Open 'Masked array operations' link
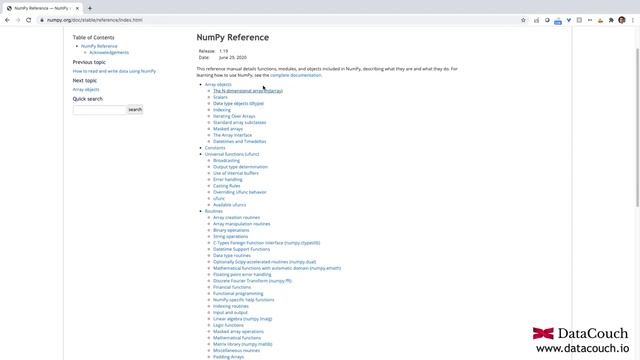 [x=238, y=331]
